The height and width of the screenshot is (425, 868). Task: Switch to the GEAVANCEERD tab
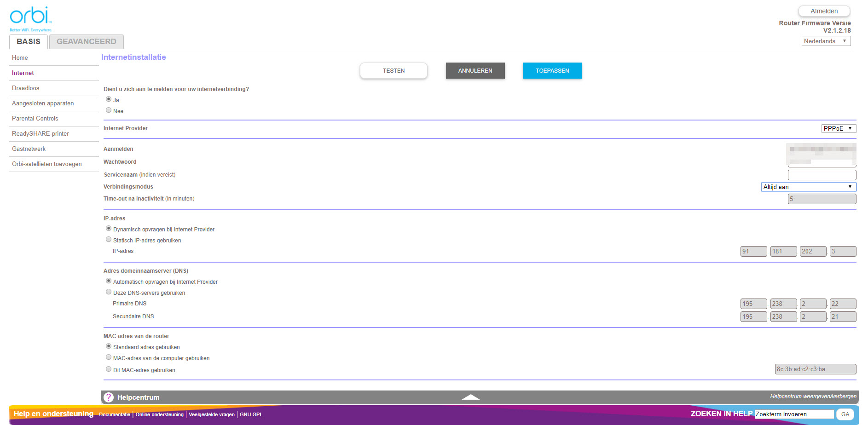tap(87, 41)
